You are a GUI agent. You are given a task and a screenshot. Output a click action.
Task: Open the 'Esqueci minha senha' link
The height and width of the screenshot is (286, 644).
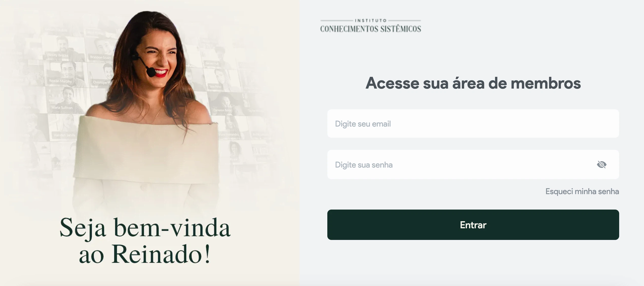click(x=582, y=191)
